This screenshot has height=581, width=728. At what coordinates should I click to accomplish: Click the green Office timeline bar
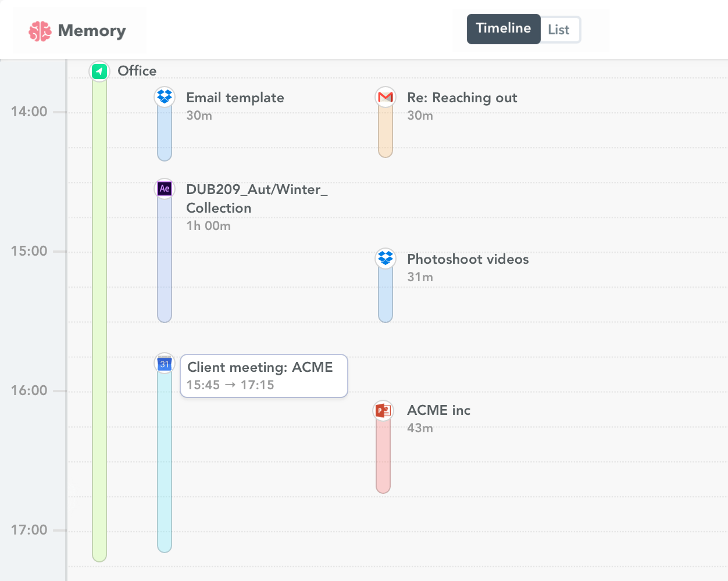pos(99,320)
